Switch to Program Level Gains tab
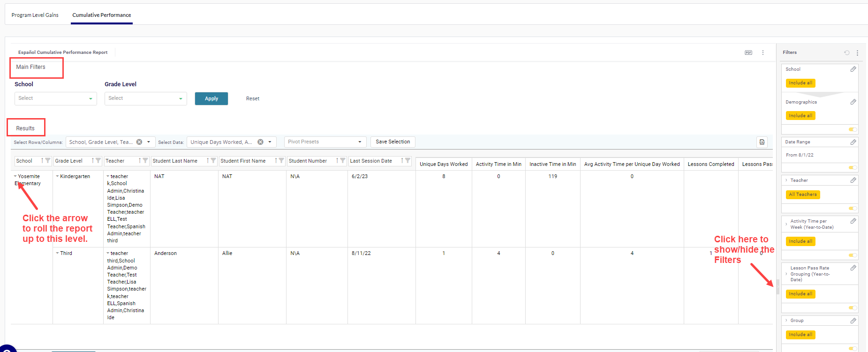The height and width of the screenshot is (352, 868). pyautogui.click(x=35, y=15)
